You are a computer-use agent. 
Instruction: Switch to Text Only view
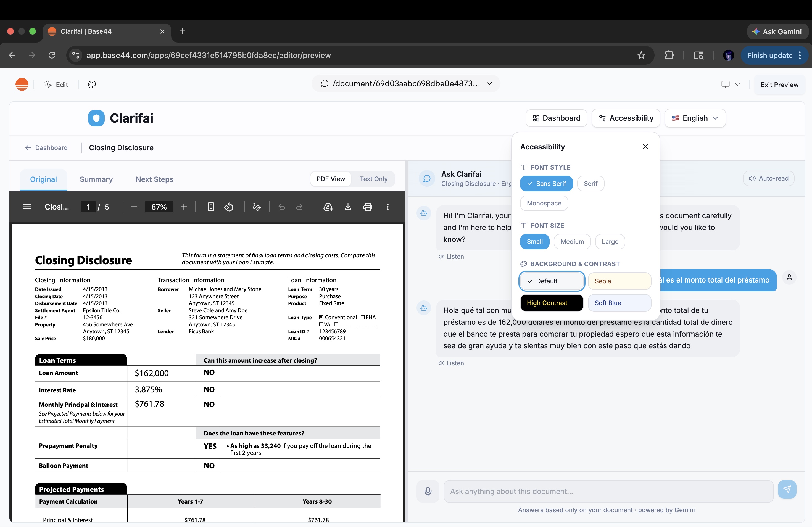[x=373, y=179]
